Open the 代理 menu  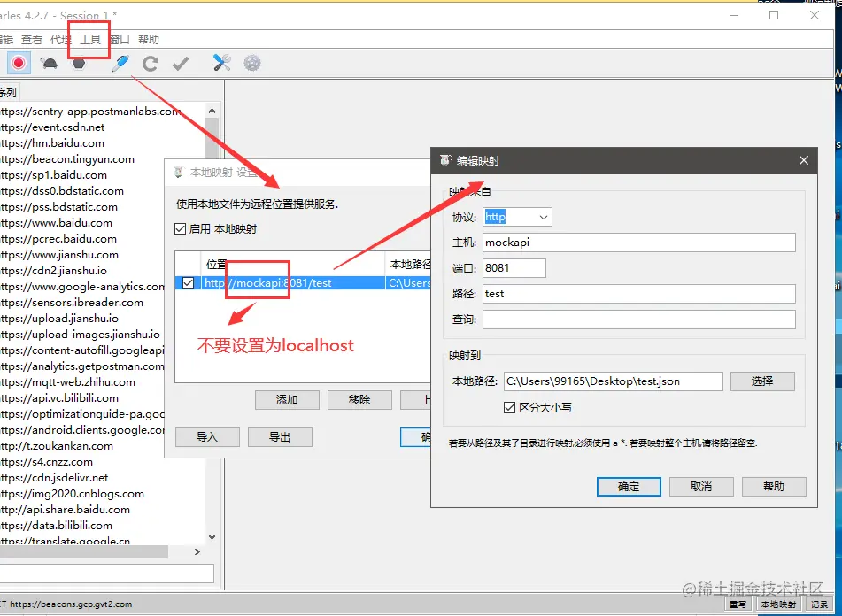[x=61, y=39]
